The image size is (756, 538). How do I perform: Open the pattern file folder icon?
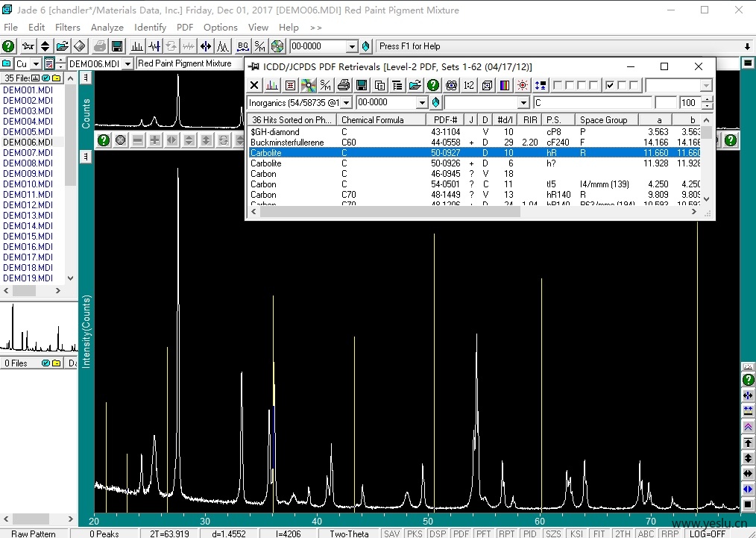coord(62,46)
